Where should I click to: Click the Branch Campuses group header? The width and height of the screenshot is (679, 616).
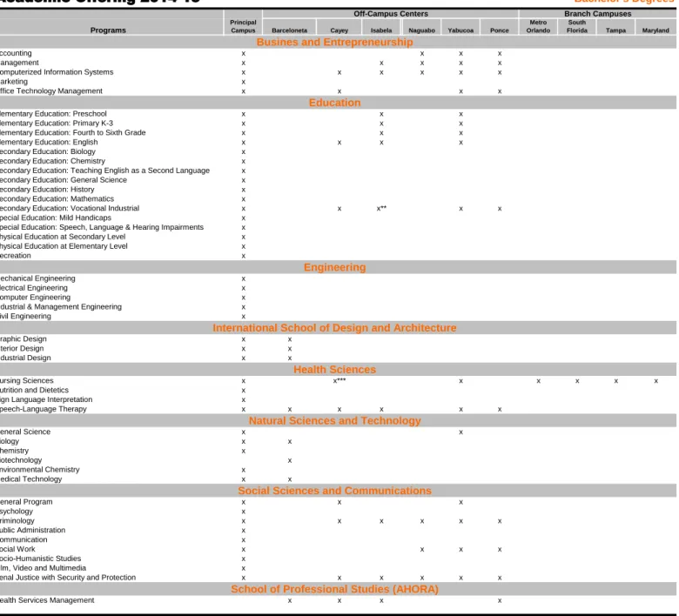[x=597, y=14]
